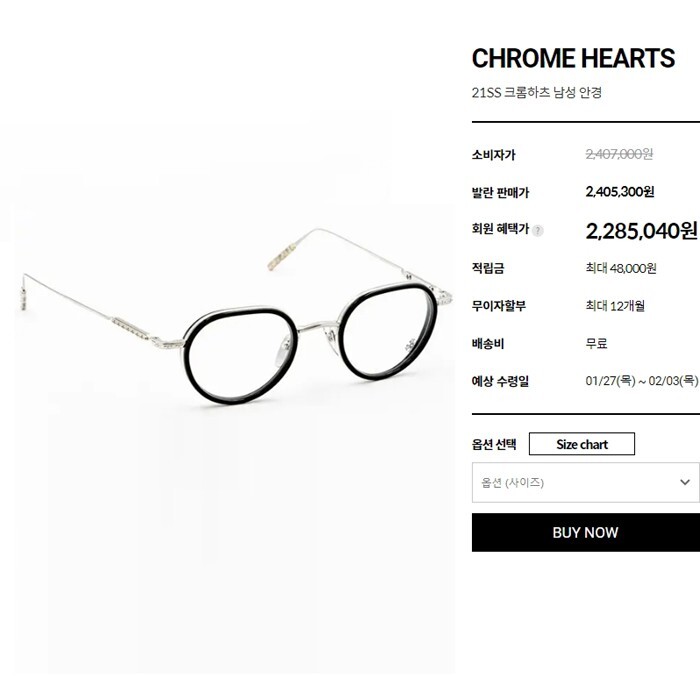Click the CHROME HEARTS brand title

click(573, 57)
